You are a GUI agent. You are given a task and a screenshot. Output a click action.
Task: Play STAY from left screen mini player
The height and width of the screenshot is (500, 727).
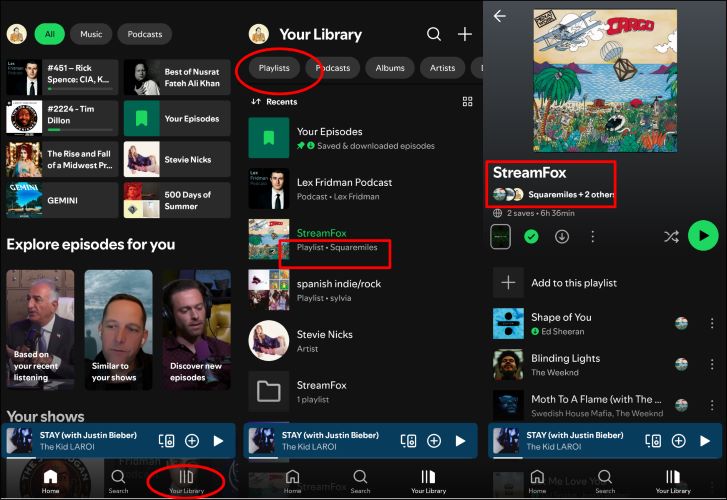pyautogui.click(x=218, y=441)
